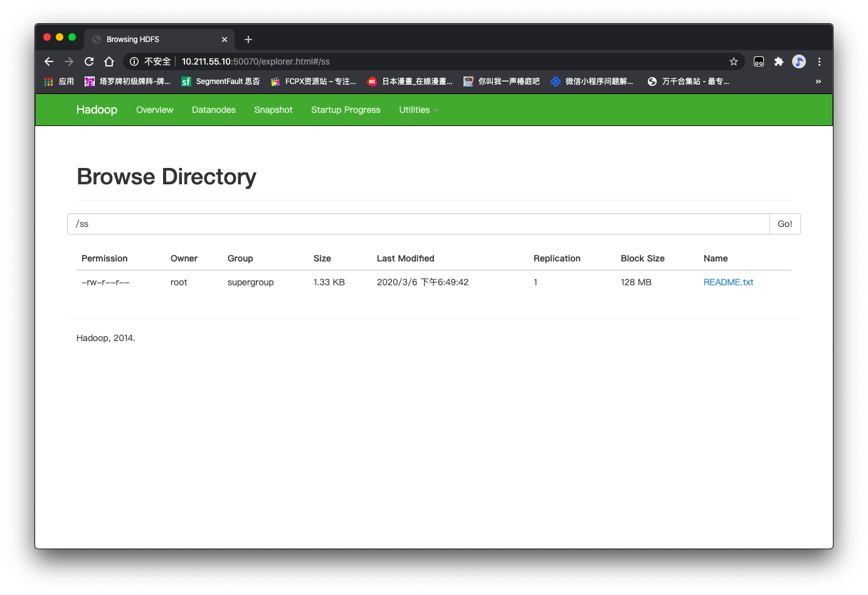This screenshot has width=868, height=595.
Task: Click the 2020/3/6 下午6:49:42 date cell
Action: tap(423, 282)
